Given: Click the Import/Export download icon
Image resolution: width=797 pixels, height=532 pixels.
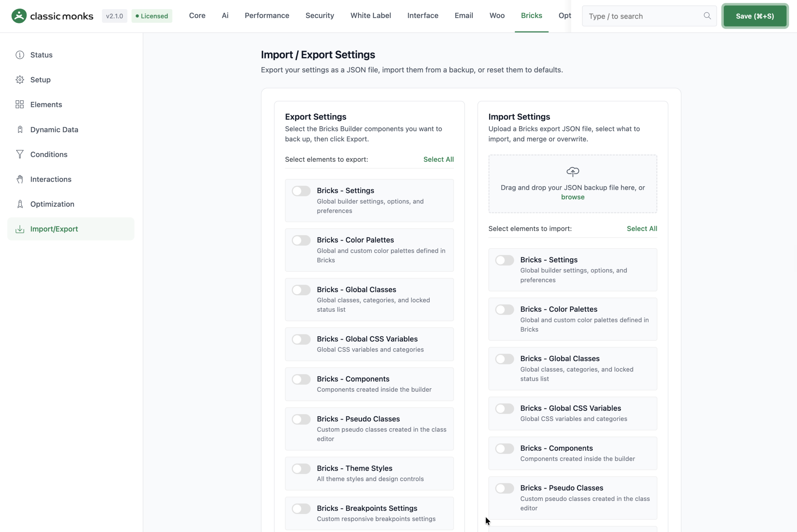Looking at the screenshot, I should pos(20,229).
